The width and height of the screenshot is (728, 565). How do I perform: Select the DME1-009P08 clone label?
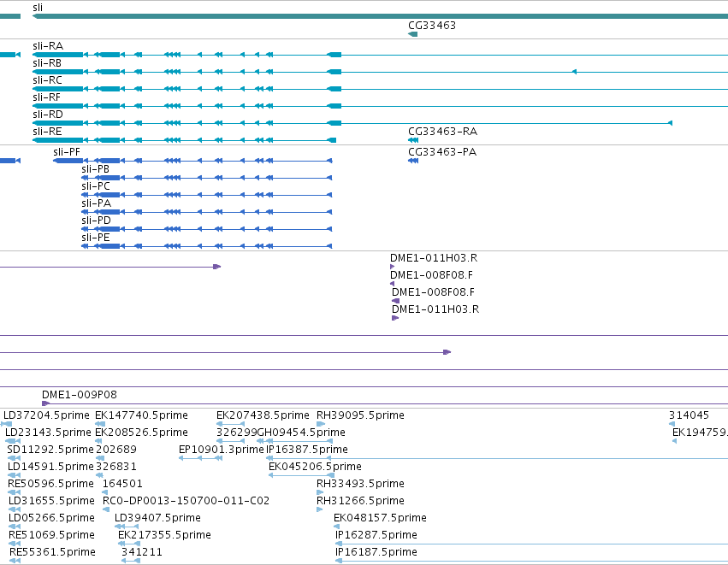[80, 395]
